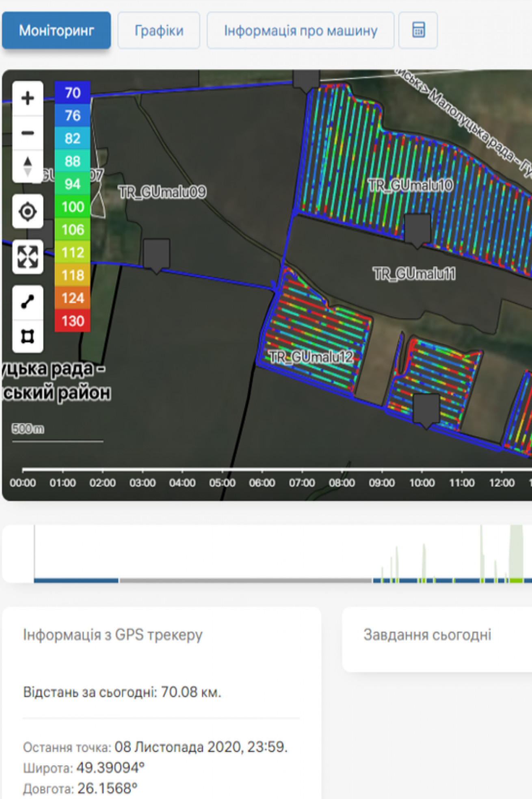Click the marker pin at top map edge
The width and height of the screenshot is (532, 799).
[306, 80]
